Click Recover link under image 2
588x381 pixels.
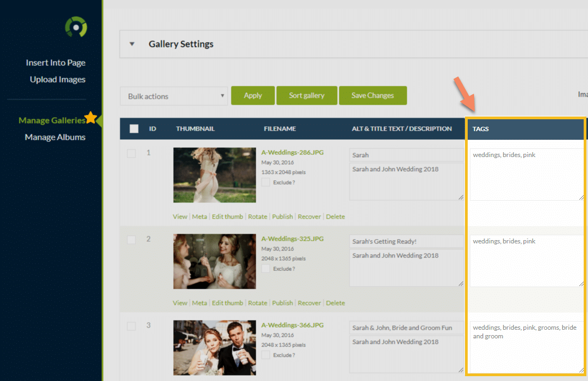pyautogui.click(x=310, y=303)
